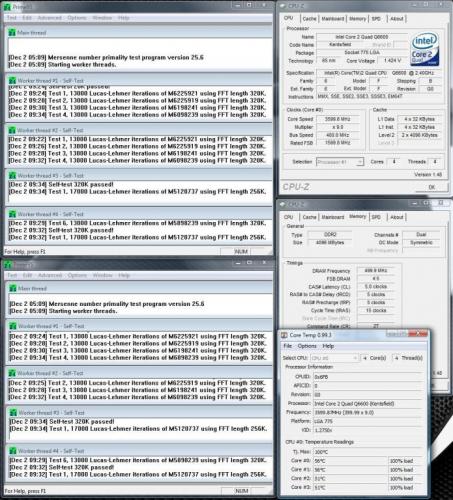Click the Worker thread #1 Self-Test title in upper Prime95
453x500 pixels.
(x=50, y=81)
